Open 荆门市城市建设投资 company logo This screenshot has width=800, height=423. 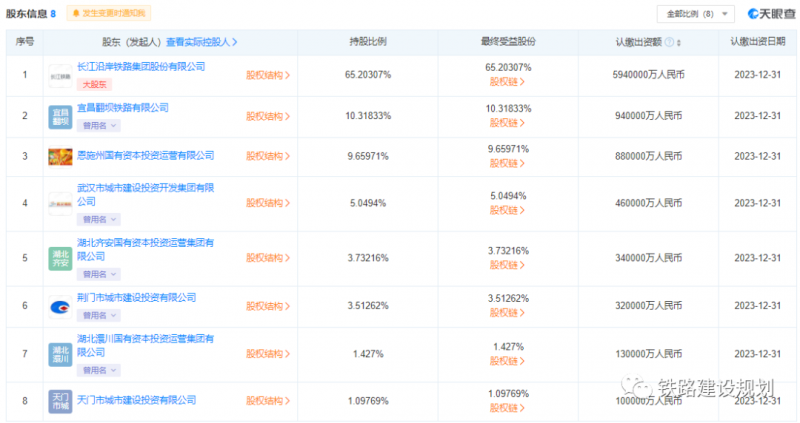(x=60, y=307)
